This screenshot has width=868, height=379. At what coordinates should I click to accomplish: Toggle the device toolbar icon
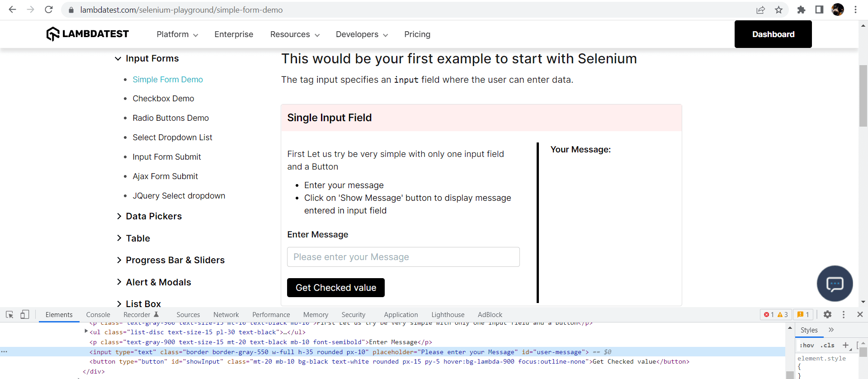(x=25, y=314)
